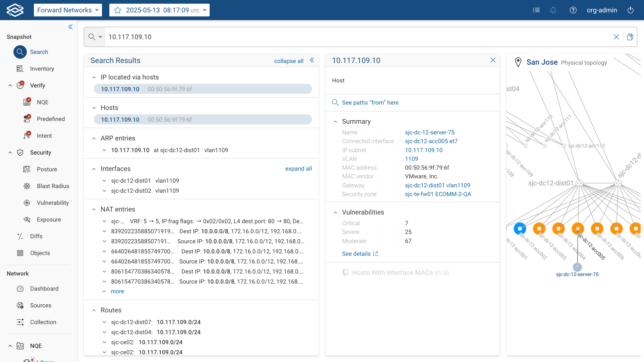Clear the search query with the X
This screenshot has width=644, height=362.
click(x=616, y=37)
